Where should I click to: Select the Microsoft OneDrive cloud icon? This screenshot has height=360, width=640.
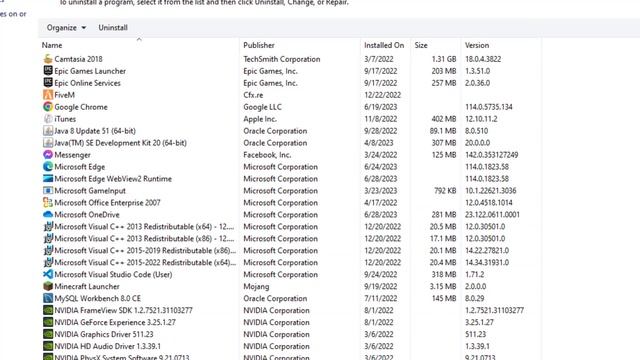pos(48,214)
